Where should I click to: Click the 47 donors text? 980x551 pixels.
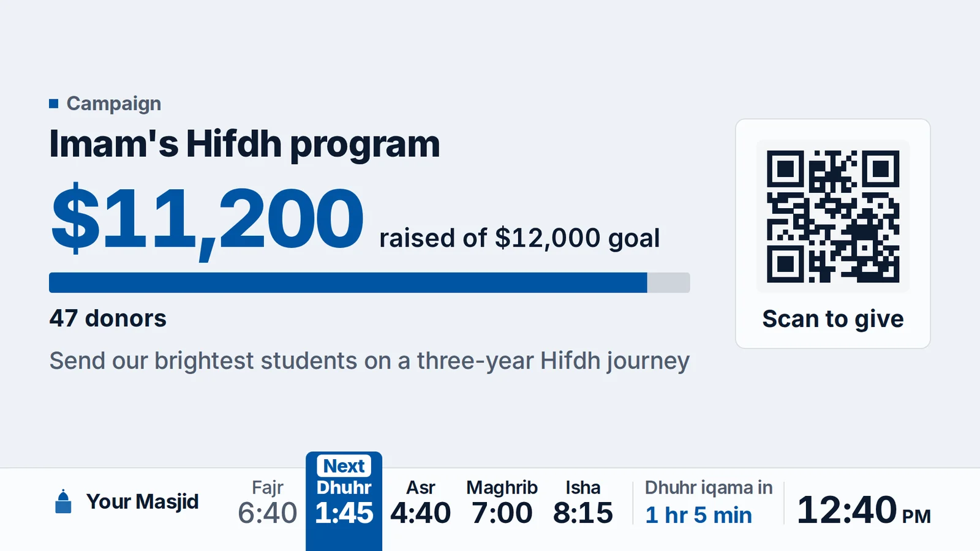(108, 318)
